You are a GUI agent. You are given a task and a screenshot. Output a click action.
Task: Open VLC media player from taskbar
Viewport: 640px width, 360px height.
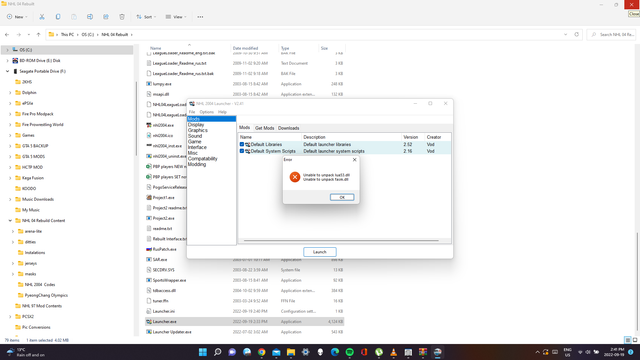[393, 352]
